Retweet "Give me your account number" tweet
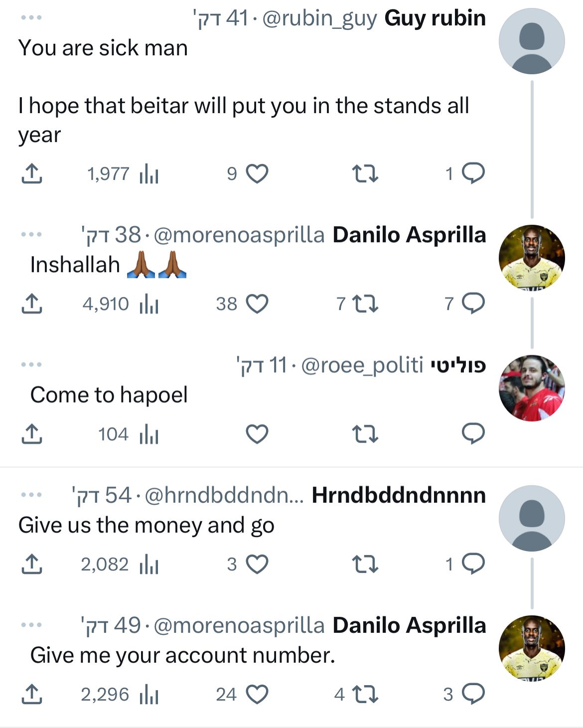This screenshot has height=728, width=583. [365, 694]
